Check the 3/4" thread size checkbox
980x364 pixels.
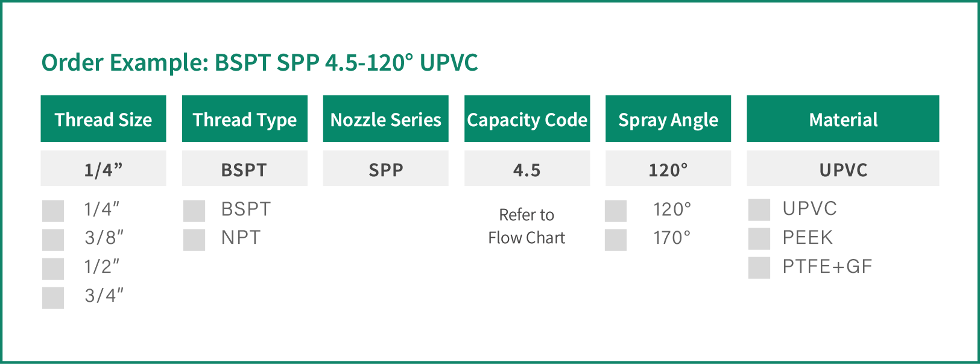click(x=53, y=298)
